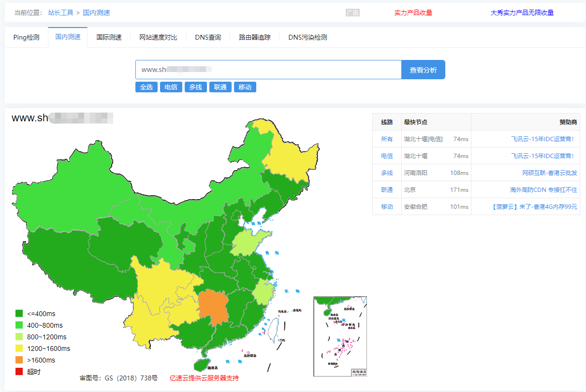This screenshot has height=392, width=586.
Task: Toggle the 电信 line filter
Action: coord(171,87)
